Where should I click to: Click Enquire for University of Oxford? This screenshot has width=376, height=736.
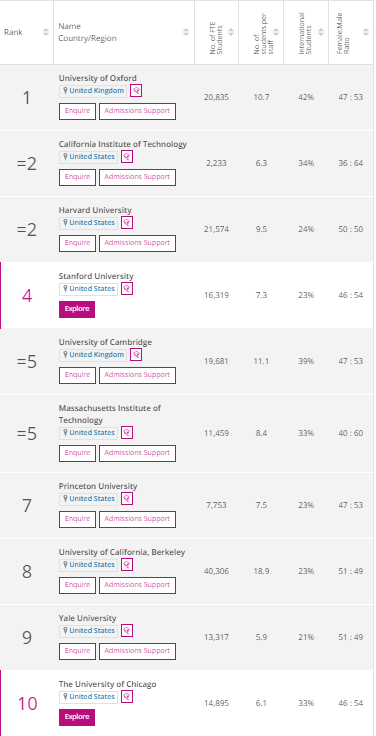(77, 111)
